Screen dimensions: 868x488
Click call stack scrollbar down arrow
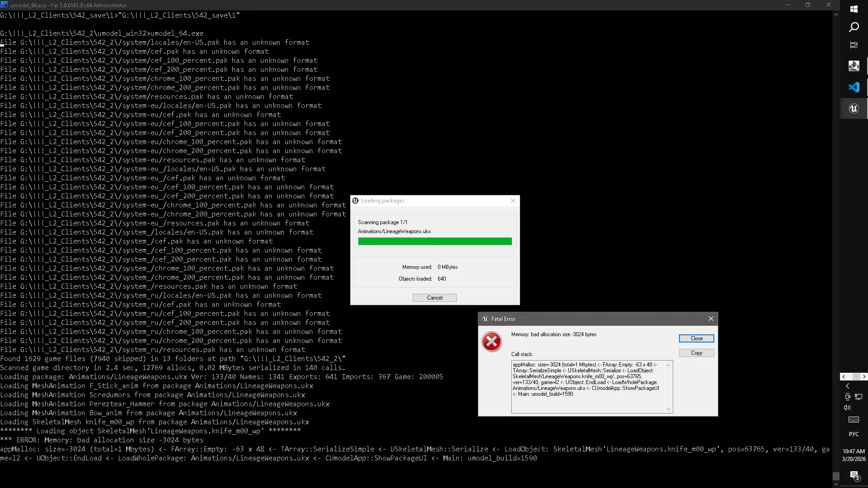(668, 409)
